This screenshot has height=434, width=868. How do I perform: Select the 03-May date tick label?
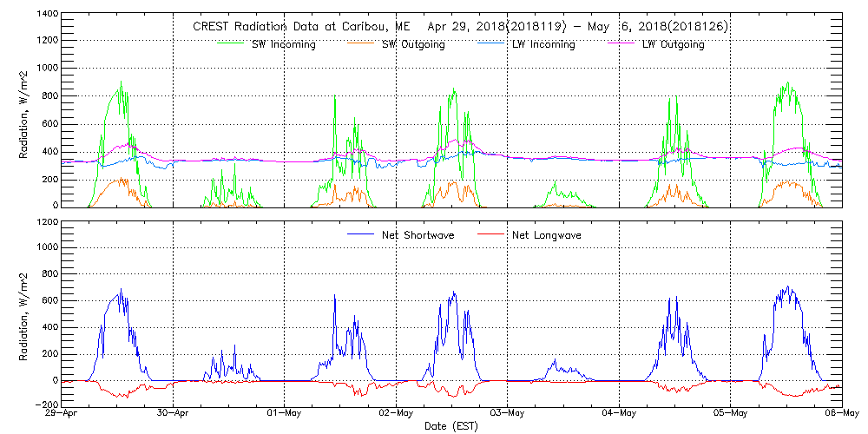click(x=507, y=414)
